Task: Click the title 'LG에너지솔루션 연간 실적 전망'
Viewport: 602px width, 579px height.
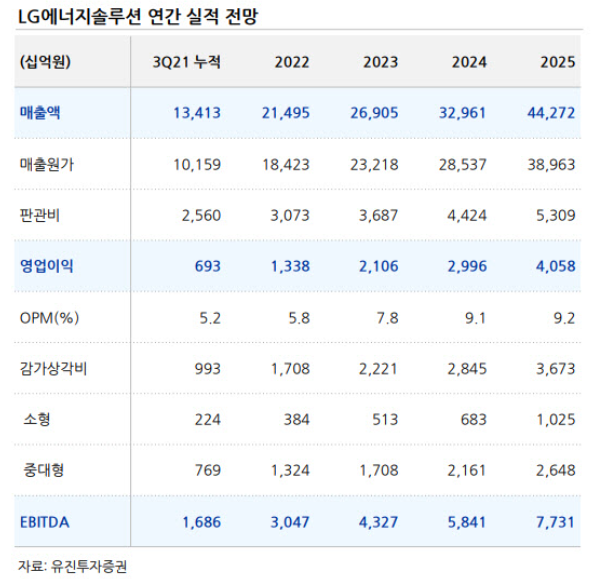Action: (137, 17)
